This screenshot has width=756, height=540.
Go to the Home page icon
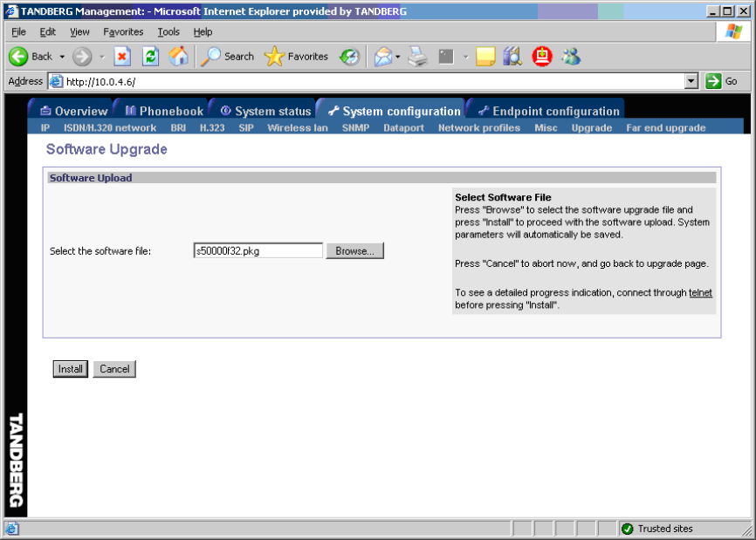click(x=178, y=57)
